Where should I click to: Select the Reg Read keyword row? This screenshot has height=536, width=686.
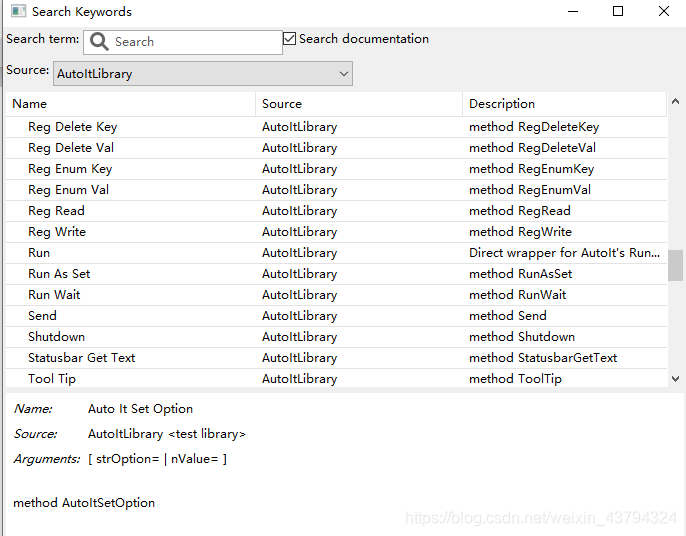(336, 211)
